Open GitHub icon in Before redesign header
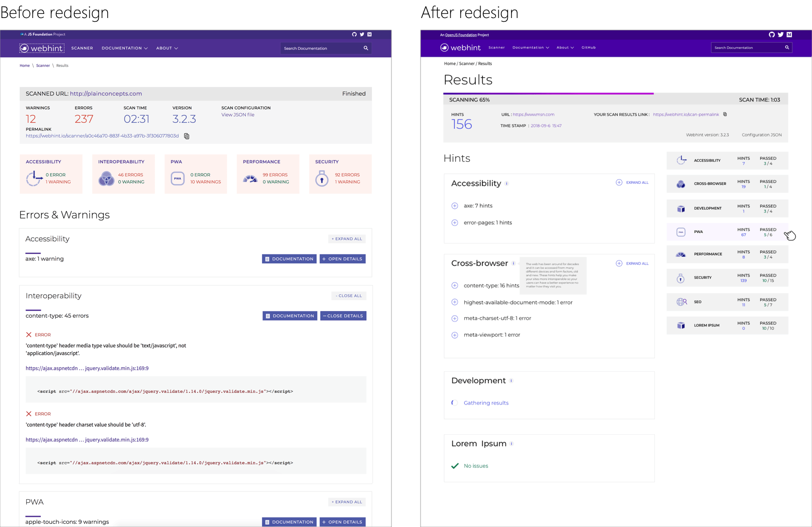 354,34
